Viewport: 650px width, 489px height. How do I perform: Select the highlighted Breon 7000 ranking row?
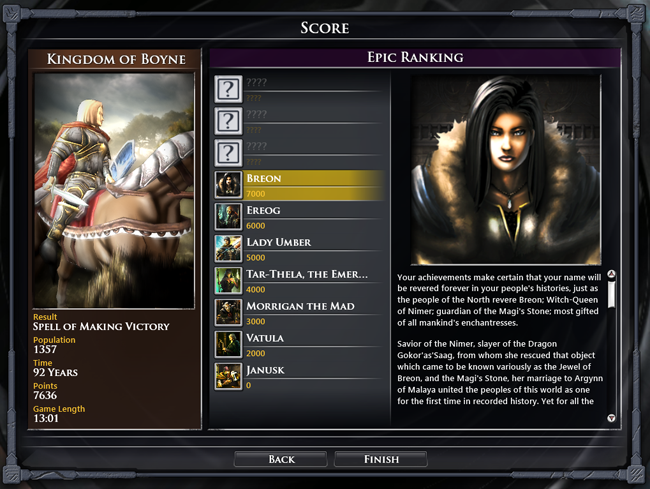[x=300, y=185]
